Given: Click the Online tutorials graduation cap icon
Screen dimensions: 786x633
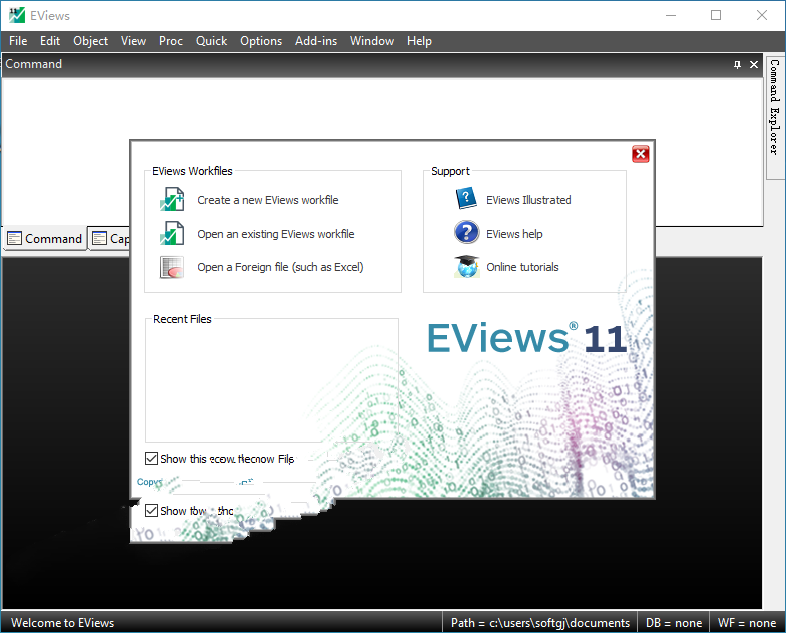Looking at the screenshot, I should (467, 267).
